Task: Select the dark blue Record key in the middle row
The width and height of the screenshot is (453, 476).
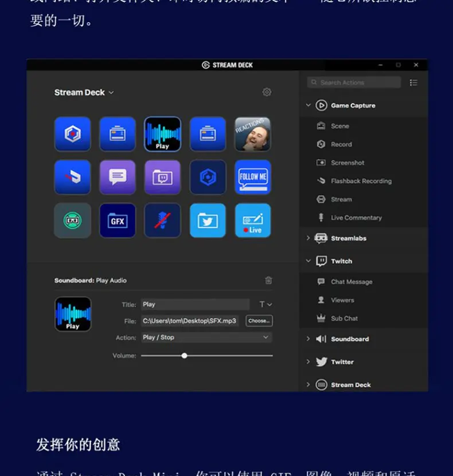Action: click(208, 177)
